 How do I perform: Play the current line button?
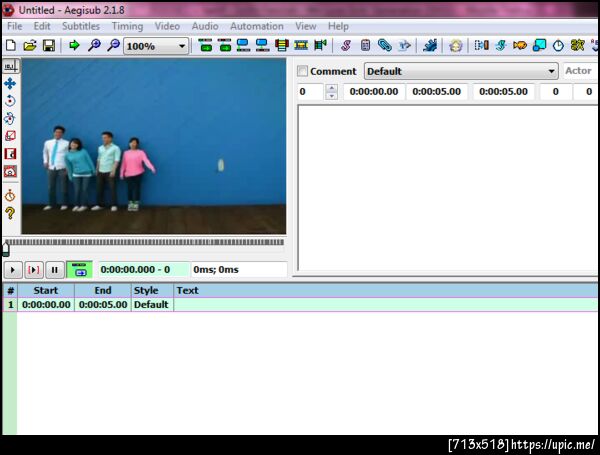pyautogui.click(x=34, y=270)
